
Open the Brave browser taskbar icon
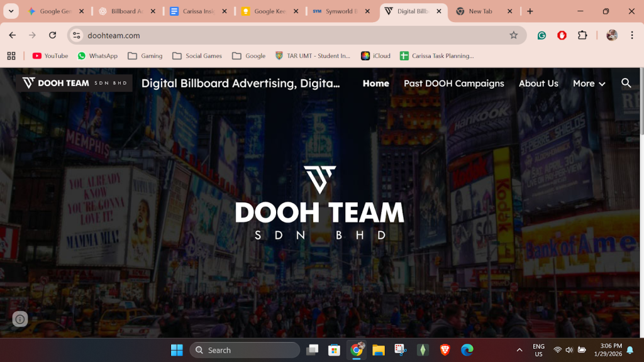tap(445, 350)
